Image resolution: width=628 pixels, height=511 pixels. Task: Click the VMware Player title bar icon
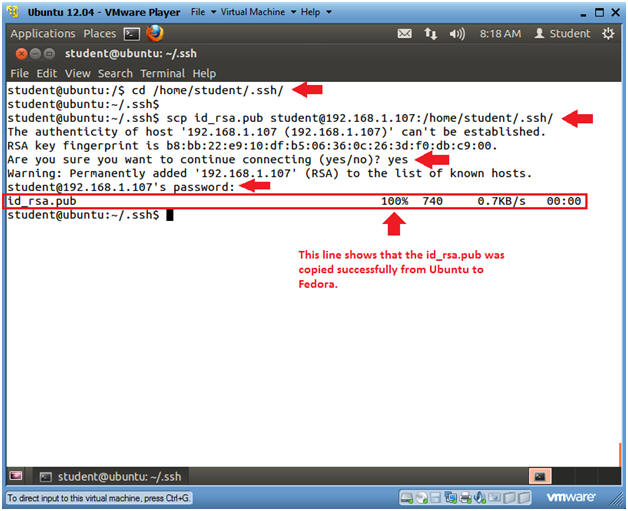(12, 12)
